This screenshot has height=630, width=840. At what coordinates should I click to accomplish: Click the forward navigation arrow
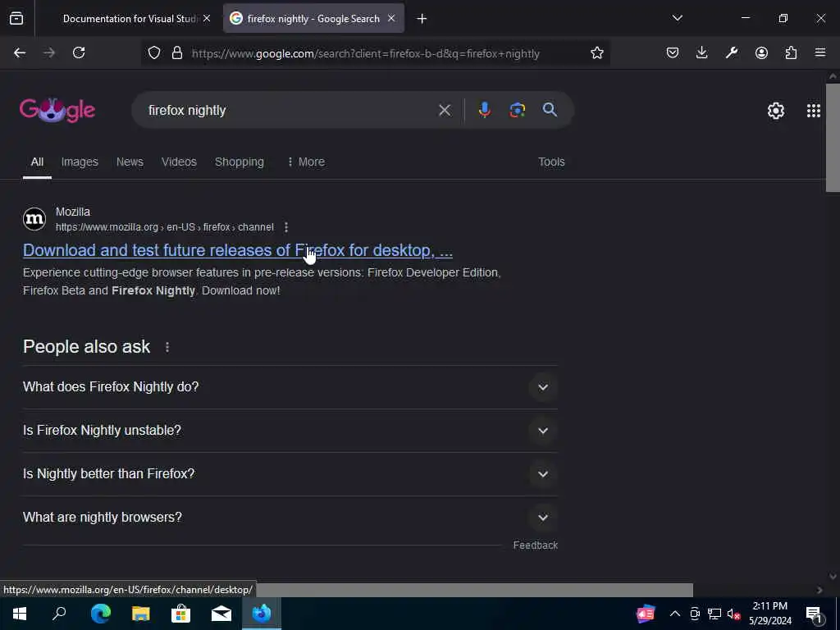[x=49, y=52]
